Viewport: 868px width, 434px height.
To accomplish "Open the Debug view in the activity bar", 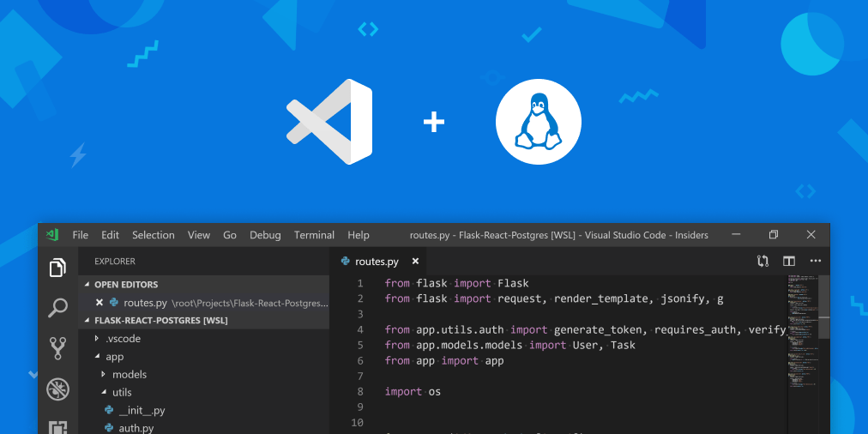I will pyautogui.click(x=57, y=389).
